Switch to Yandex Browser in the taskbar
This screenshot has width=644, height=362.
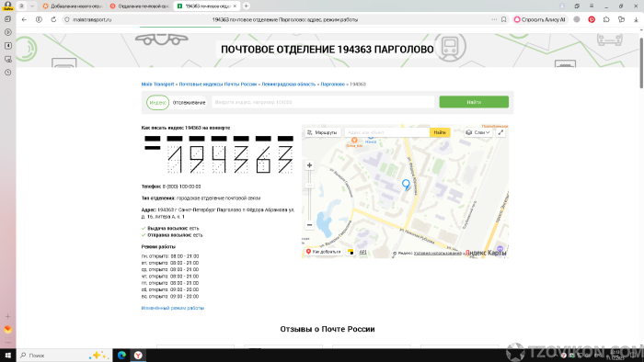(x=138, y=356)
